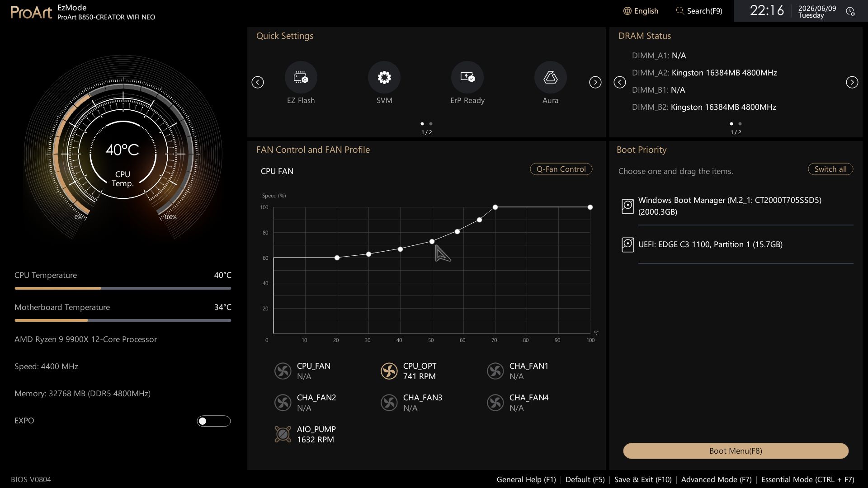Click the globe language icon

coord(627,11)
